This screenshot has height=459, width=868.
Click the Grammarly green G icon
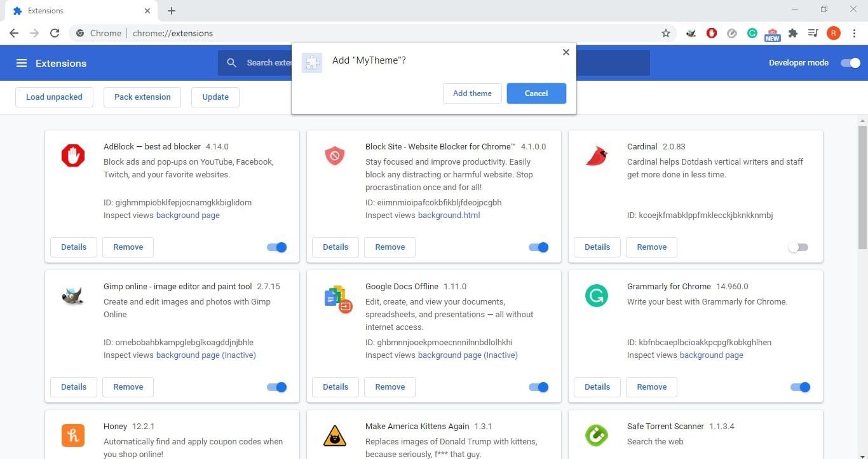(597, 296)
